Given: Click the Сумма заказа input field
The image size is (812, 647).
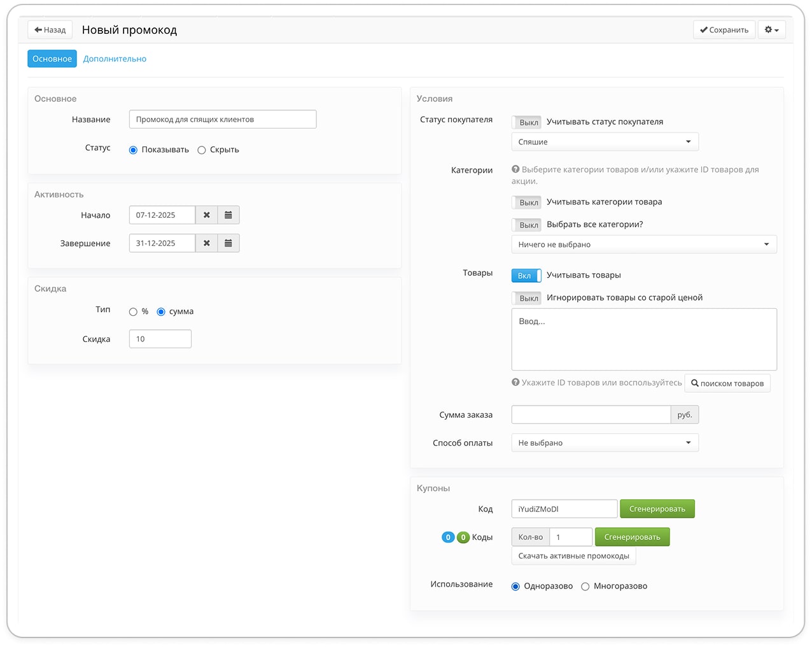Looking at the screenshot, I should 591,415.
